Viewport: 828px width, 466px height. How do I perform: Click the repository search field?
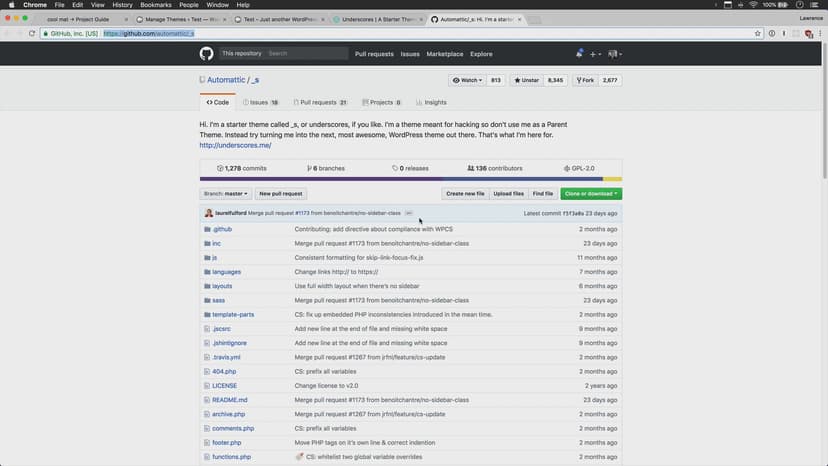[306, 53]
